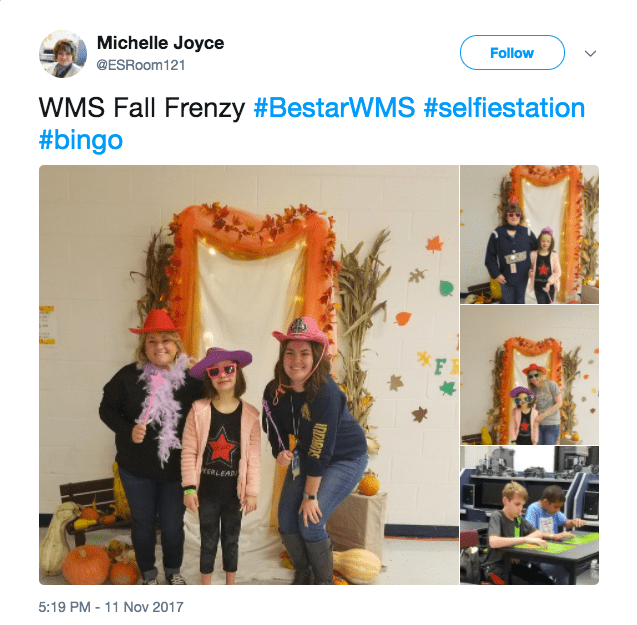The width and height of the screenshot is (637, 625).
Task: View the top right photo thumbnail
Action: tap(529, 234)
